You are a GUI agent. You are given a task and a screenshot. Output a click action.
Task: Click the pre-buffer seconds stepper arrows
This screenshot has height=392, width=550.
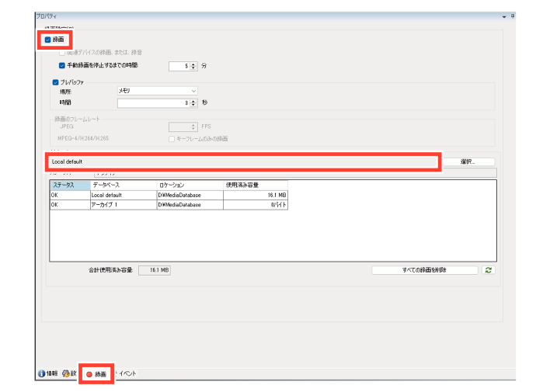(x=193, y=103)
